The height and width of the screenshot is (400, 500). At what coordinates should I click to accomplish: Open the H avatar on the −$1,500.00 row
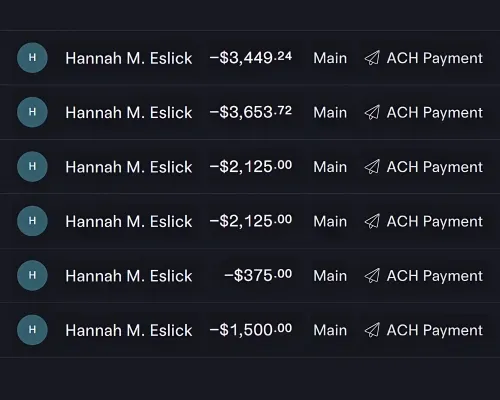[x=32, y=330]
